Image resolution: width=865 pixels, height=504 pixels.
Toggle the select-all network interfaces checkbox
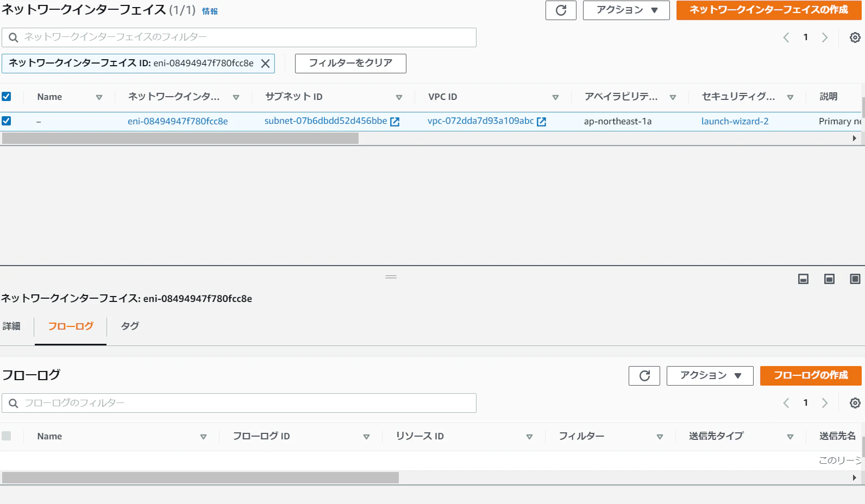click(x=7, y=97)
